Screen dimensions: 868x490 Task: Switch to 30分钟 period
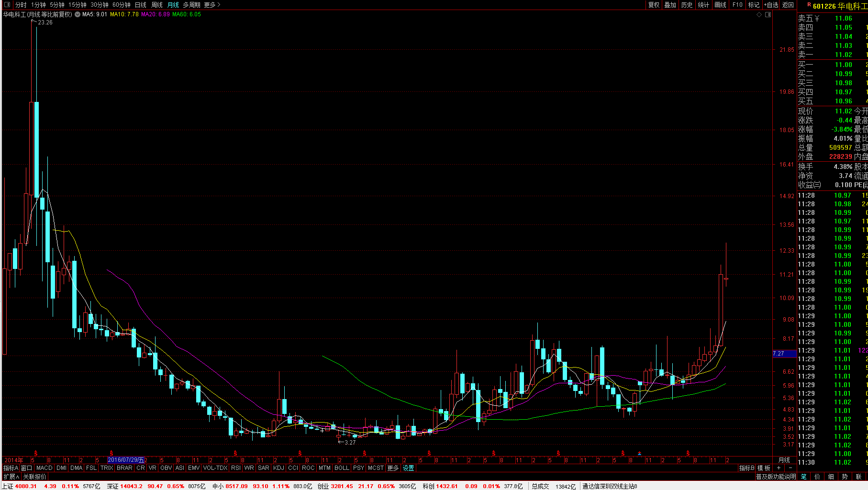pyautogui.click(x=100, y=5)
